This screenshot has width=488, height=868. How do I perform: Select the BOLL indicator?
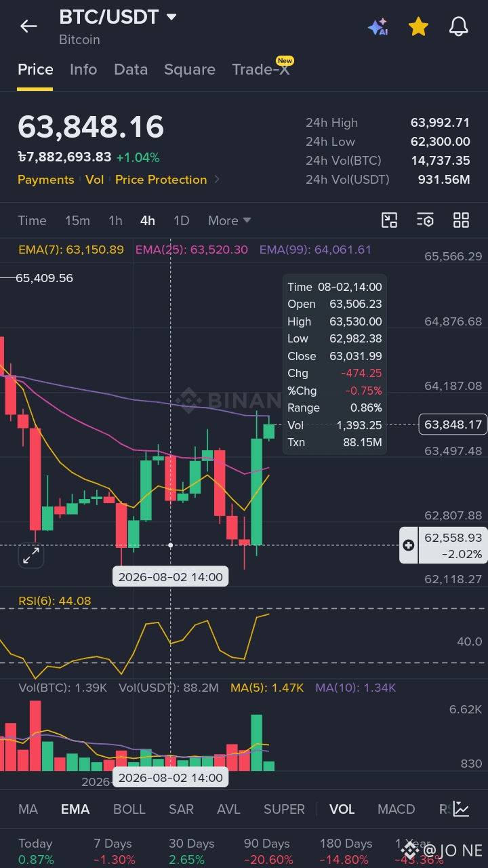click(129, 809)
